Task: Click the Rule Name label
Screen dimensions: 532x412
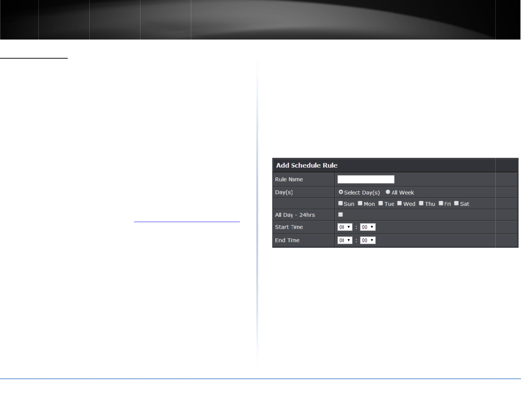Action: (289, 179)
